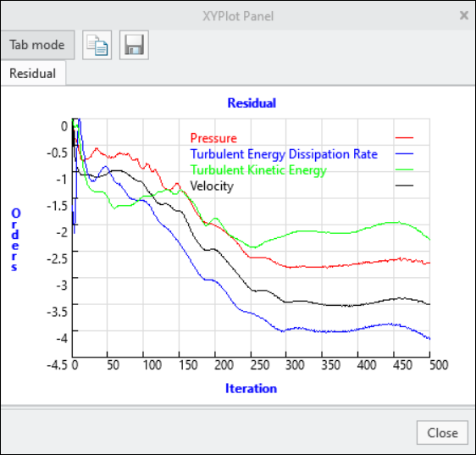Click the XYPlot Panel title text
Screen dimensions: 476x455
pos(238,16)
